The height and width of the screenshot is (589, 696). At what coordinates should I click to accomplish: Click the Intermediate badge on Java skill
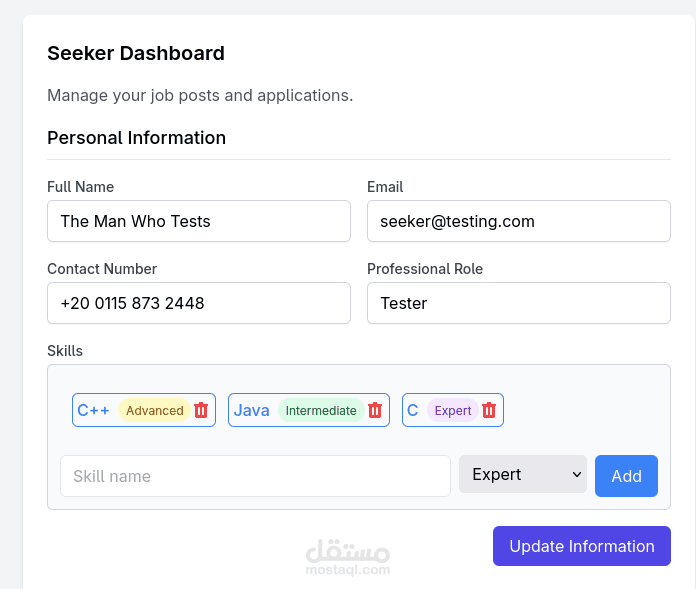pyautogui.click(x=321, y=410)
